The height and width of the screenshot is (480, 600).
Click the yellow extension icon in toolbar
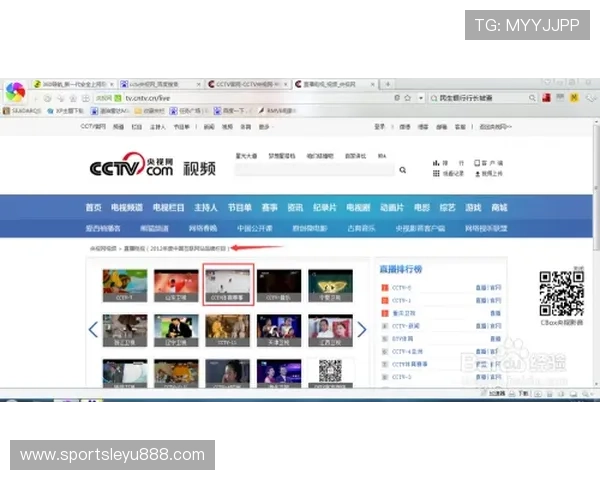tap(574, 98)
